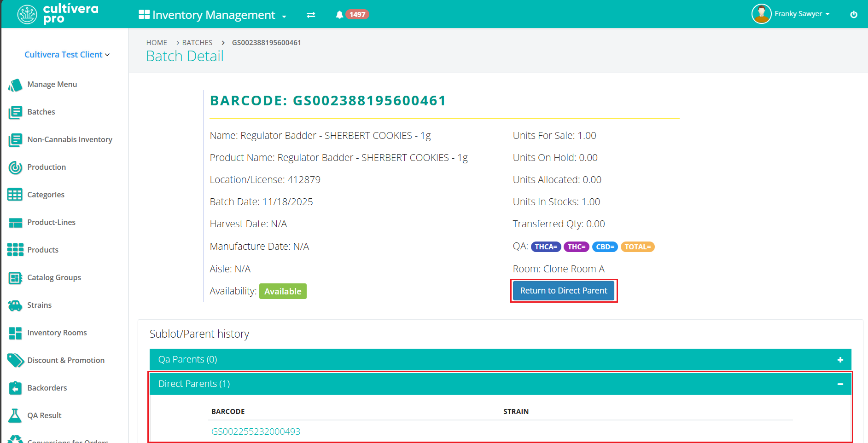The height and width of the screenshot is (443, 868).
Task: Open Discount & Promotion page
Action: tap(66, 361)
